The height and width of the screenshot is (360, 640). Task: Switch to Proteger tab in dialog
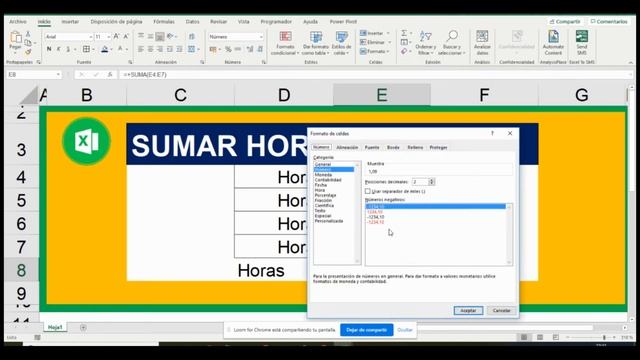pos(438,147)
